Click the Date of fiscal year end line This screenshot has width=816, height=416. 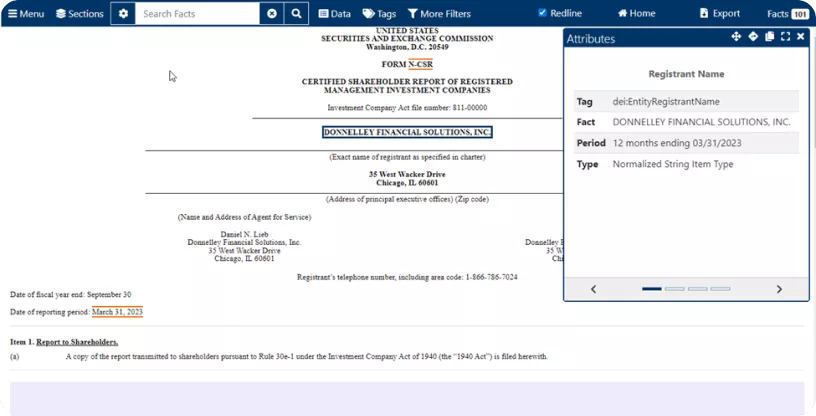[71, 295]
